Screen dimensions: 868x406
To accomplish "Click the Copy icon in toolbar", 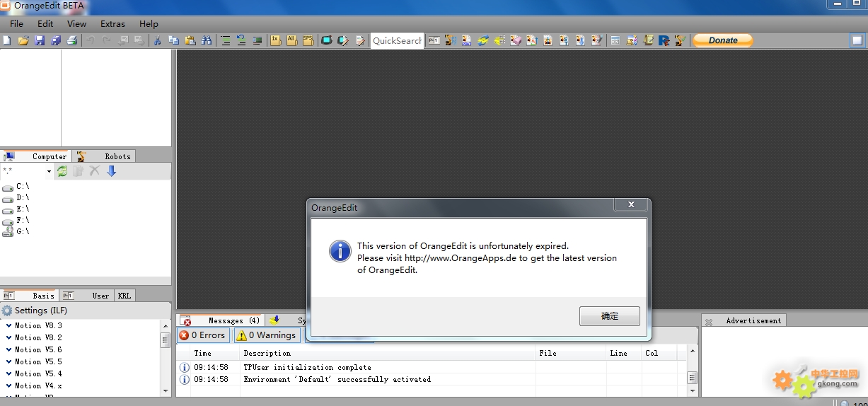I will click(x=173, y=40).
